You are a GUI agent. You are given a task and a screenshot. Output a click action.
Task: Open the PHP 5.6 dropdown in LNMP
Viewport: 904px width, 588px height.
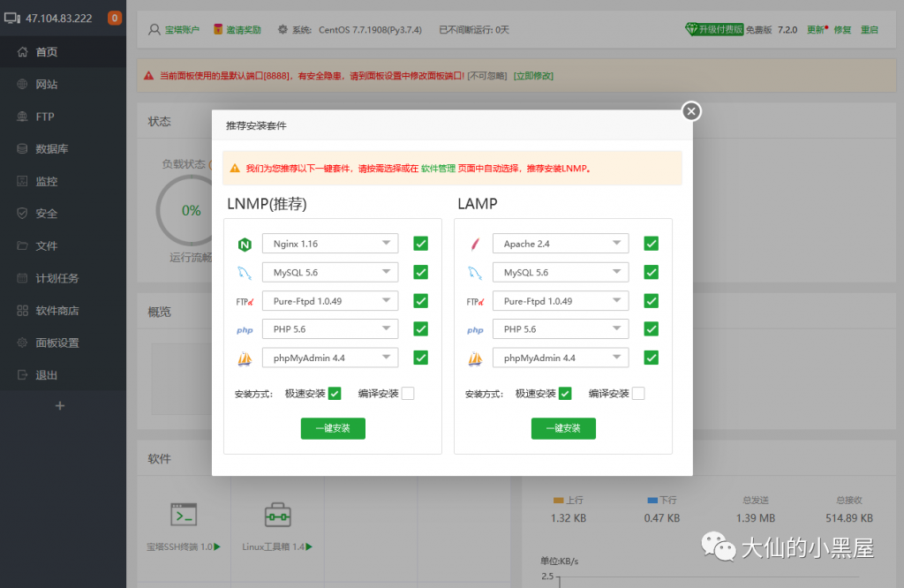(330, 329)
